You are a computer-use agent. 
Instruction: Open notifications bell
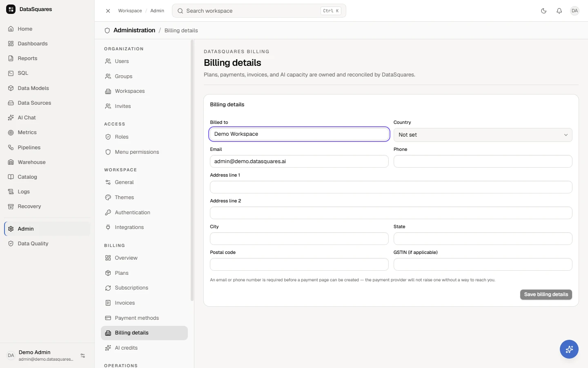[x=559, y=11]
